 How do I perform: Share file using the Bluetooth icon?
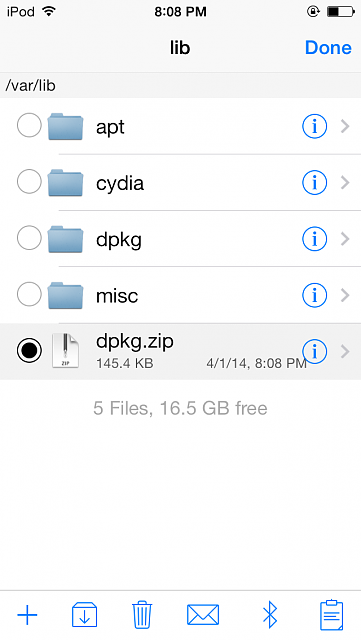tap(270, 615)
